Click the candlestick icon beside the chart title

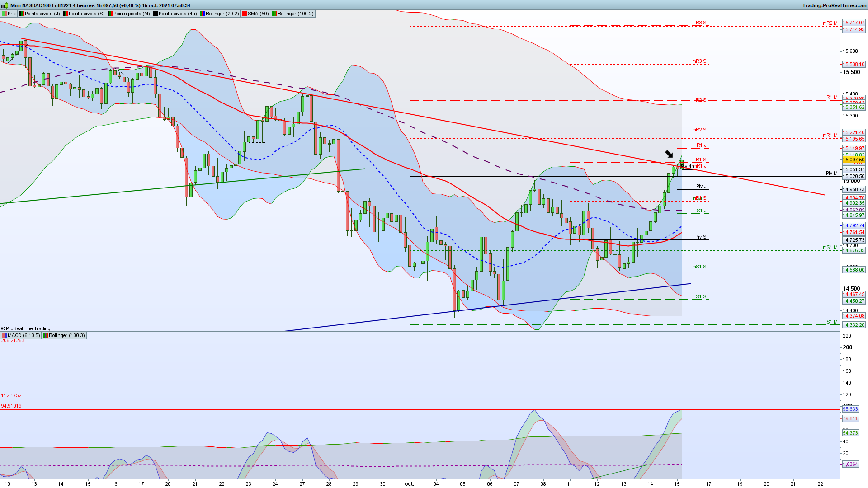click(4, 5)
